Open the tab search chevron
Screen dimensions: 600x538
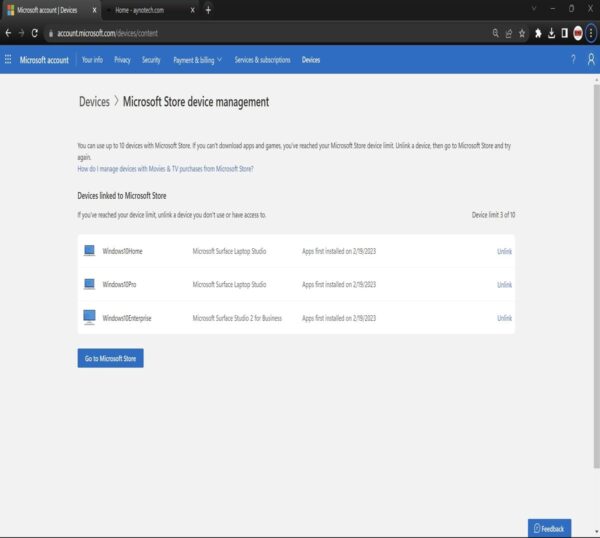[533, 8]
